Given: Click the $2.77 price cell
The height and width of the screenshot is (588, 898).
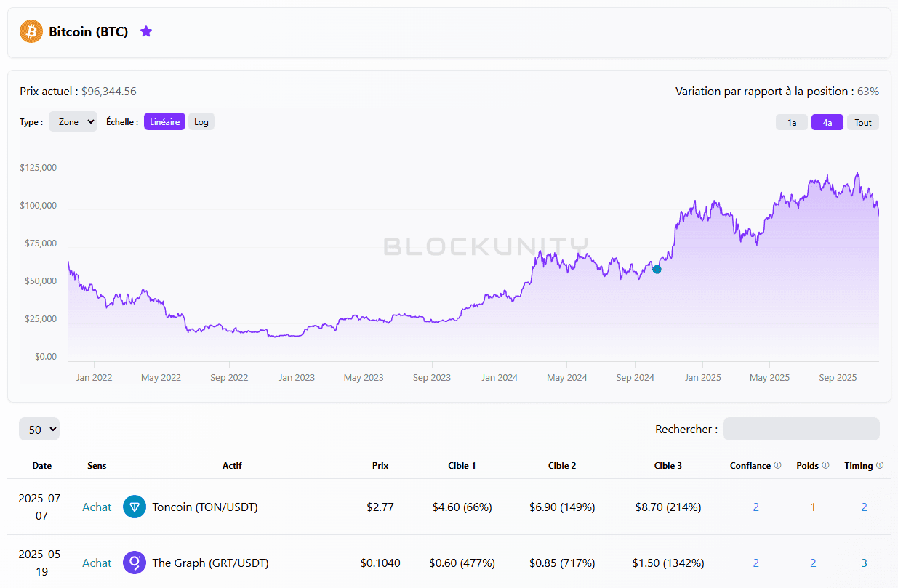Looking at the screenshot, I should point(380,507).
